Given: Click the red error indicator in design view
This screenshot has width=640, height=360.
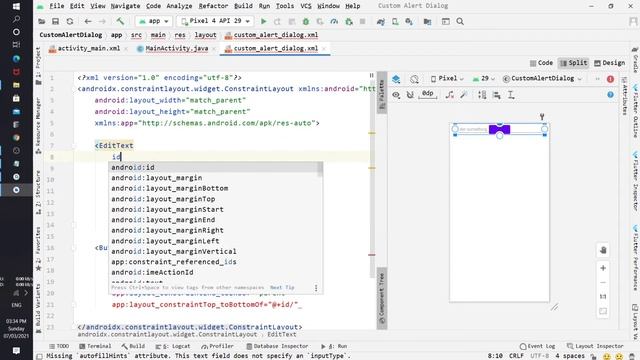Looking at the screenshot, I should coord(610,79).
